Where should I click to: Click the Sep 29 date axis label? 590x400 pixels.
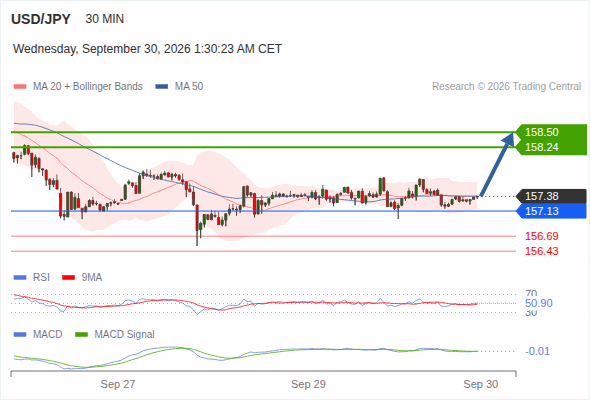pyautogui.click(x=309, y=384)
